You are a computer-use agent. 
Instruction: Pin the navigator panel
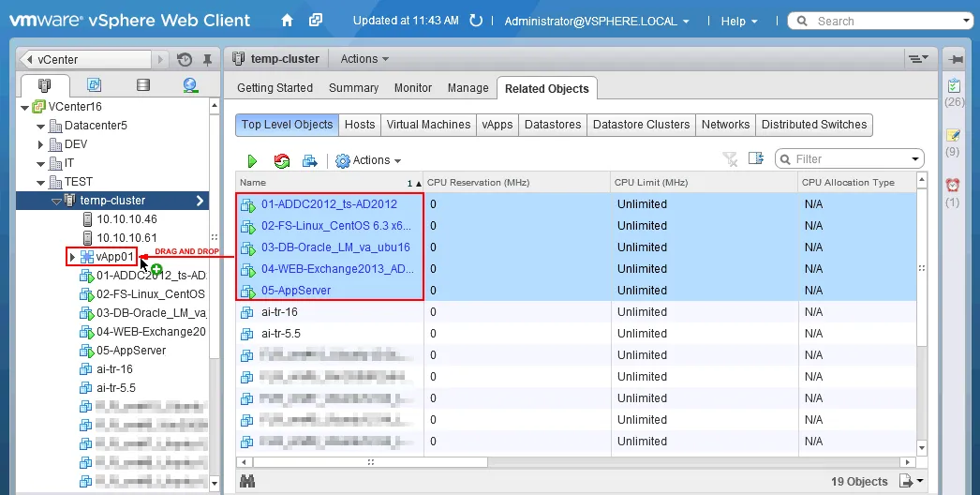[207, 59]
